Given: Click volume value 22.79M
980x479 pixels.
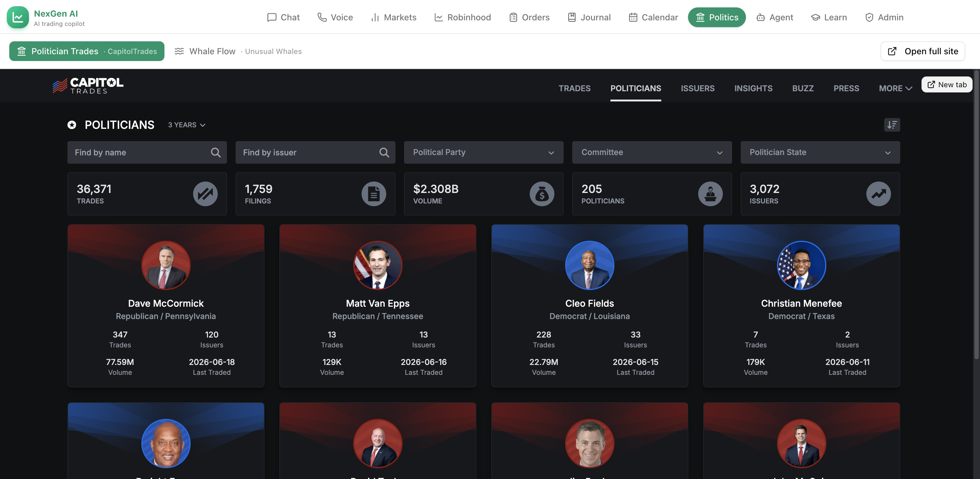Looking at the screenshot, I should 544,362.
